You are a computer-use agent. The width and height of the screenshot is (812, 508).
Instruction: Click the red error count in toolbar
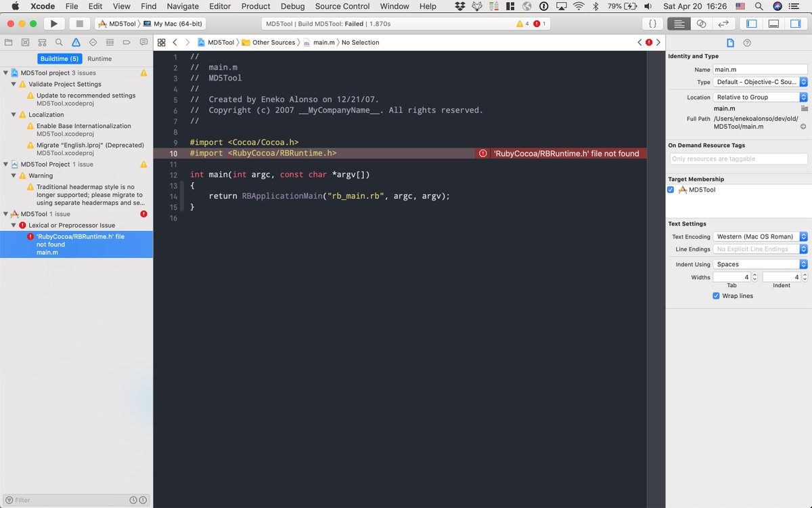click(539, 24)
